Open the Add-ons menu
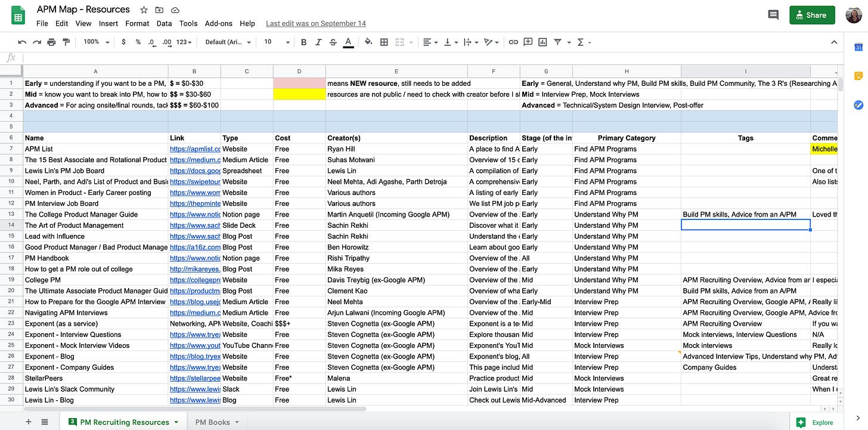 [x=219, y=23]
